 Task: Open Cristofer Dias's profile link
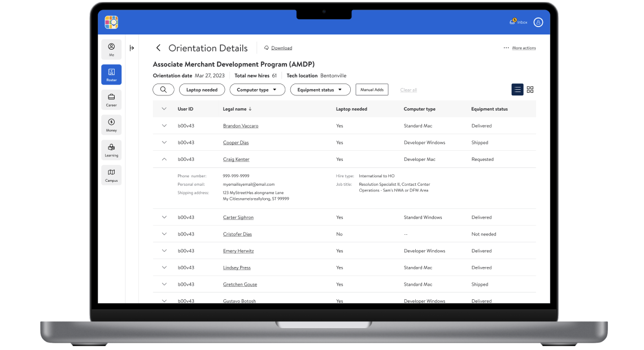click(x=237, y=234)
